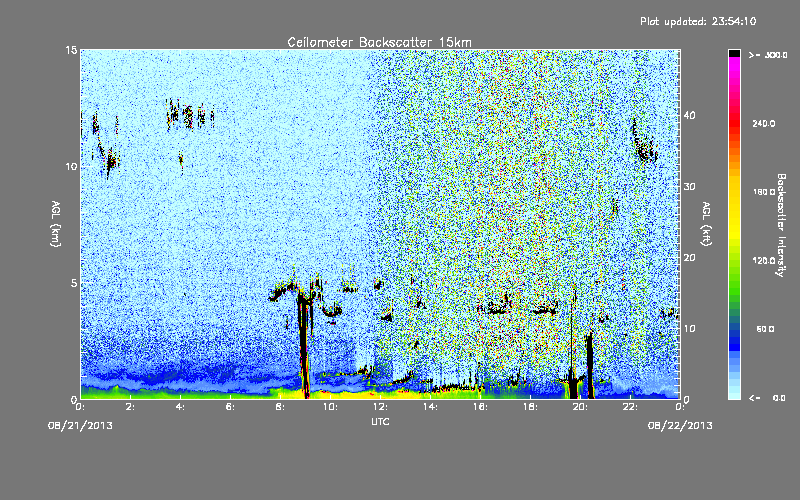Click the '20:' hour tick label
The width and height of the screenshot is (800, 500).
(x=580, y=407)
